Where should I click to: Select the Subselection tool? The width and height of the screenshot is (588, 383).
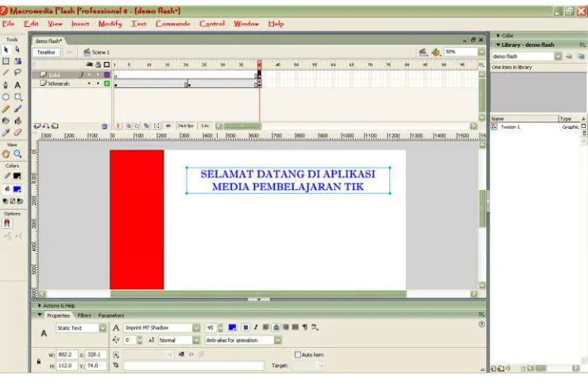17,49
